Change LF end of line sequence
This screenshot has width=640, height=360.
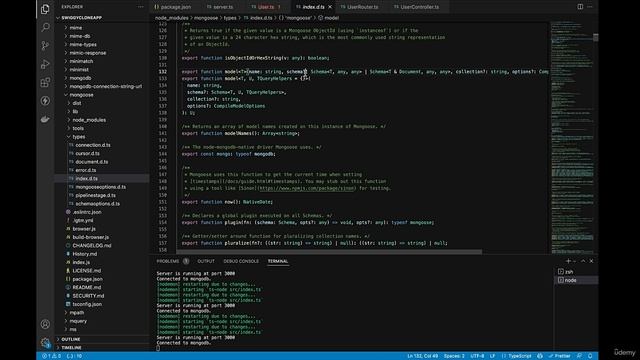(492, 356)
